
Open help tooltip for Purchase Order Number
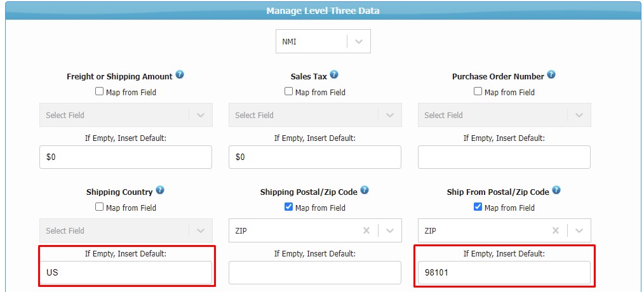(x=551, y=75)
